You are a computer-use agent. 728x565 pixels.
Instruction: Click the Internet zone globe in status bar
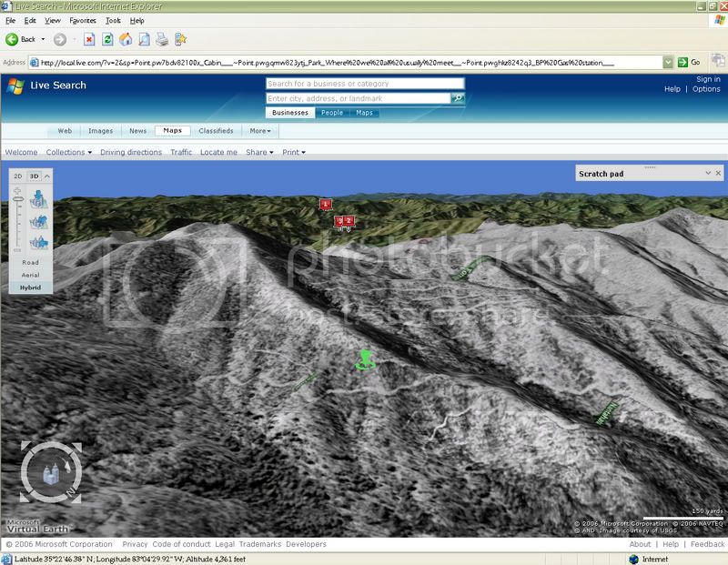633,559
